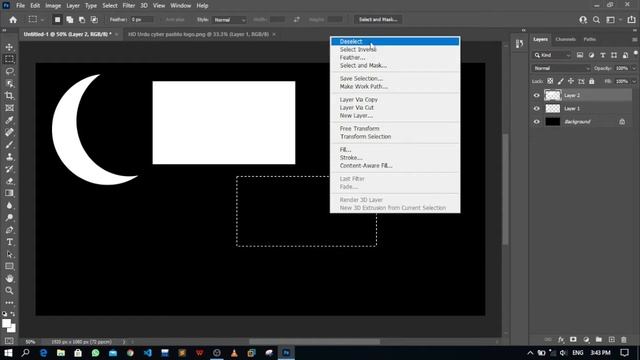Image resolution: width=640 pixels, height=360 pixels.
Task: Open the Search icon at top right
Action: click(x=596, y=20)
